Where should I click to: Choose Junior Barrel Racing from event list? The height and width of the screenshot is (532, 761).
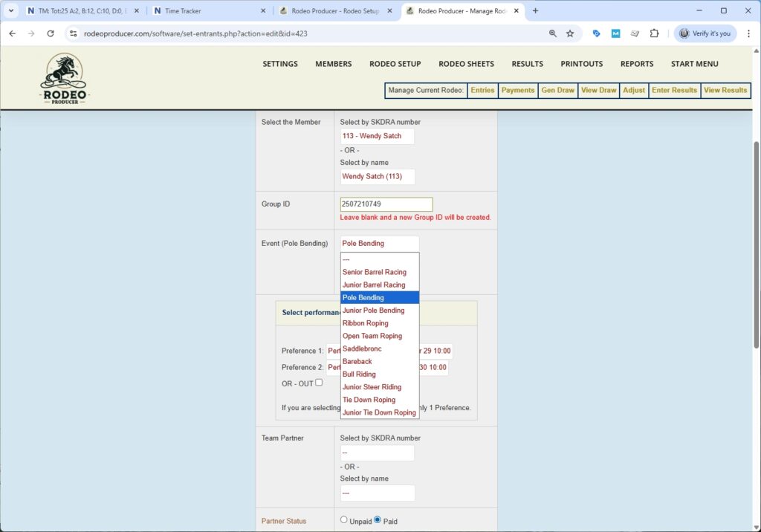tap(374, 285)
